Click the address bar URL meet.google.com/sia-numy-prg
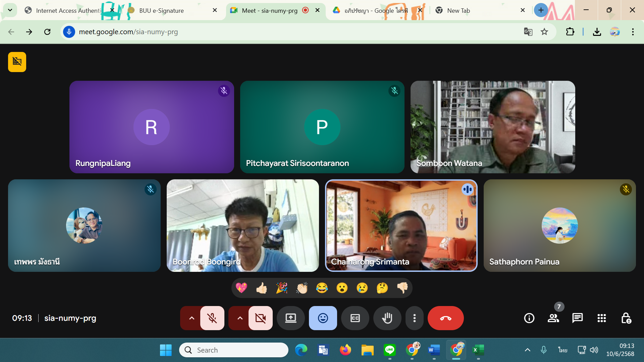 tap(128, 32)
